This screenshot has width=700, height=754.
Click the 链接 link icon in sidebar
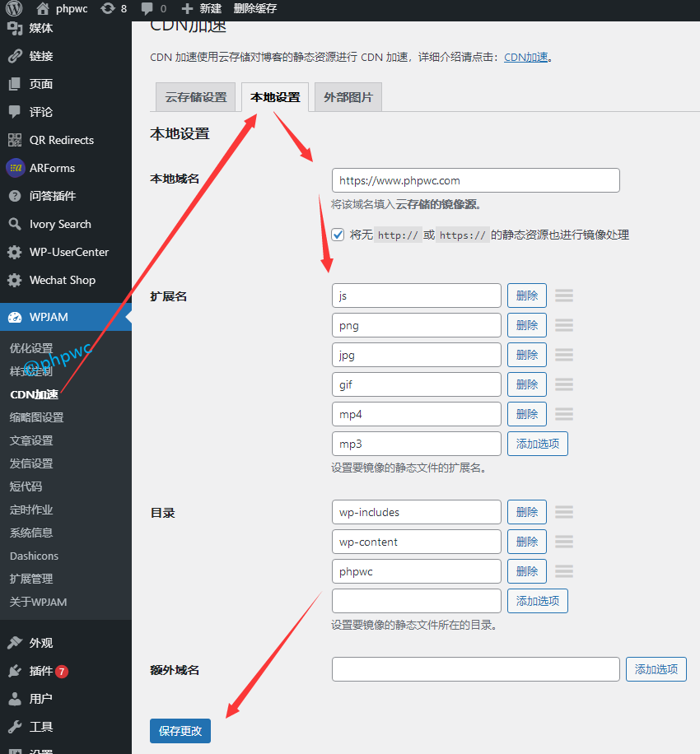pyautogui.click(x=15, y=56)
